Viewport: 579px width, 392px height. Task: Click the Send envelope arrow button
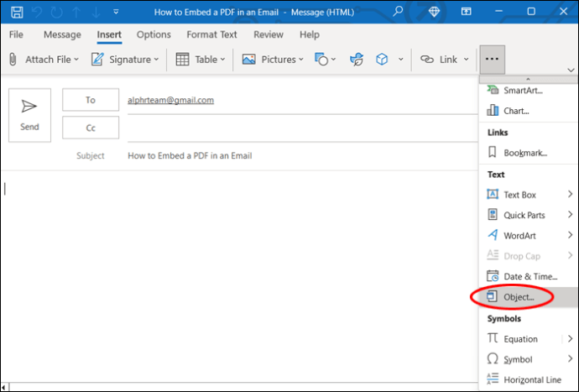[29, 115]
